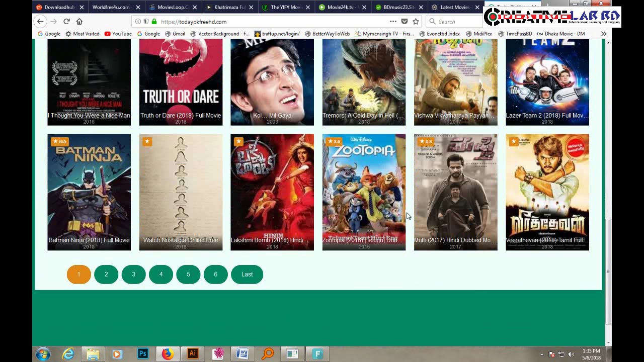The width and height of the screenshot is (644, 362).
Task: Open Internet Explorer from the taskbar
Action: point(68,354)
